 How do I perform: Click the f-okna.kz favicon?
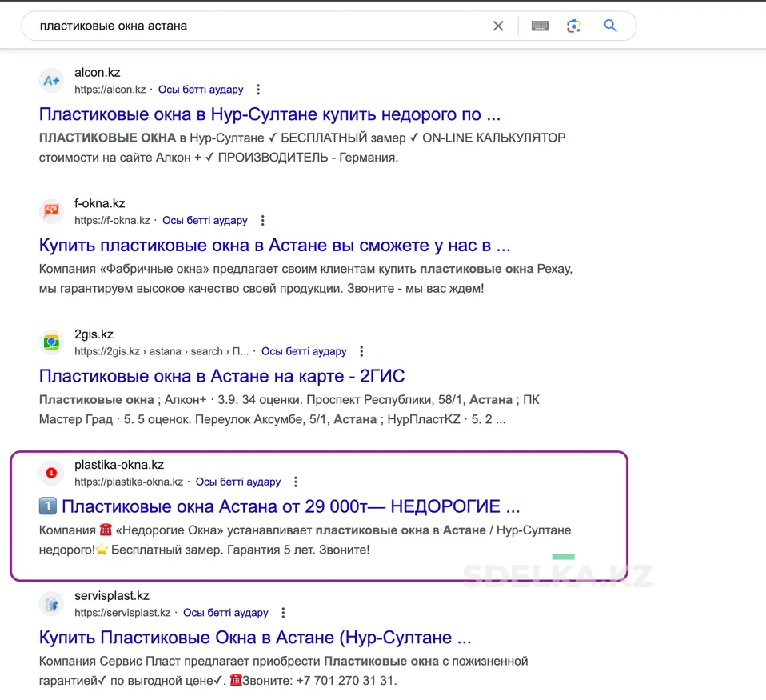(x=51, y=211)
